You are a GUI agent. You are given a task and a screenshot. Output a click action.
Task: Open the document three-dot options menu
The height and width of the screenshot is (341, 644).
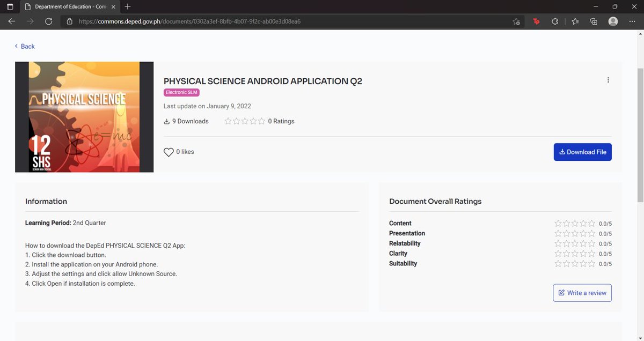pos(608,80)
